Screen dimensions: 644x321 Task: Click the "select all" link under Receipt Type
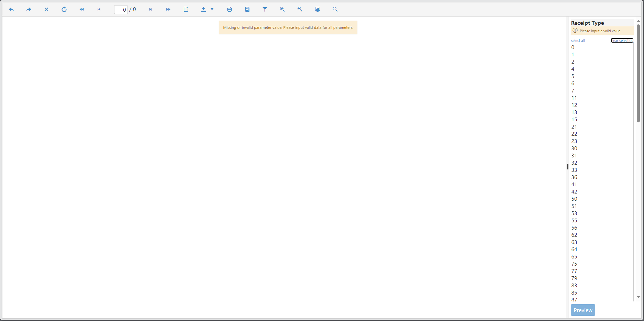tap(578, 41)
